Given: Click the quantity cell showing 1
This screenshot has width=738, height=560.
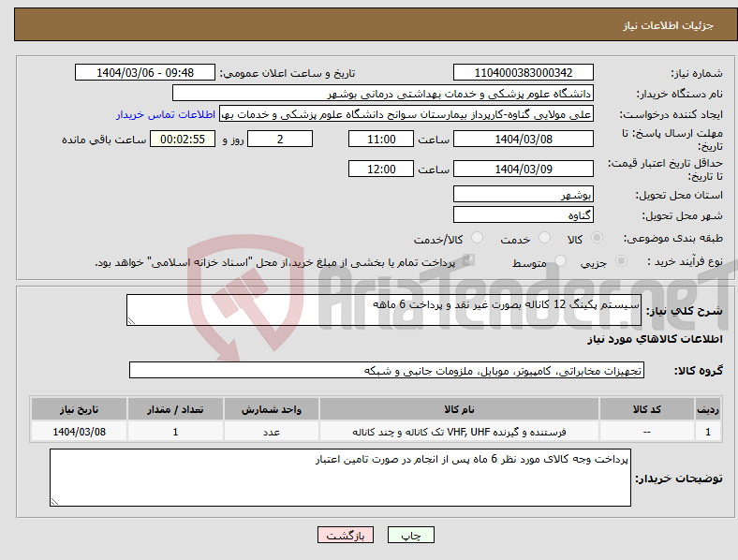Looking at the screenshot, I should (x=175, y=432).
